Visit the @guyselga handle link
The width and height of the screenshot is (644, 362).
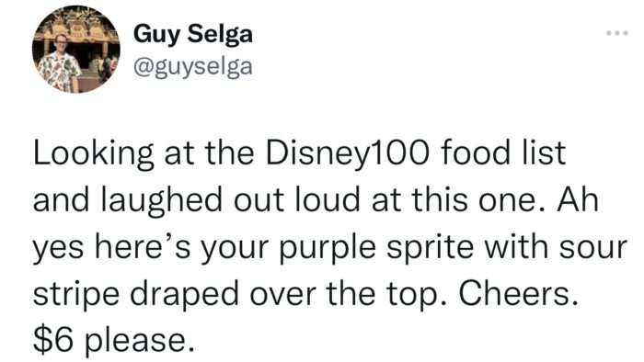193,65
